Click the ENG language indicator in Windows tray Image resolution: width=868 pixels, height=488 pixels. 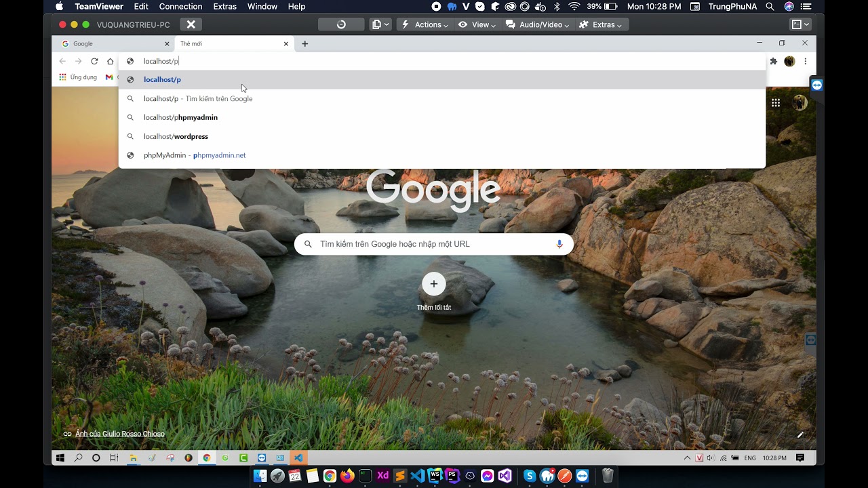click(x=750, y=458)
